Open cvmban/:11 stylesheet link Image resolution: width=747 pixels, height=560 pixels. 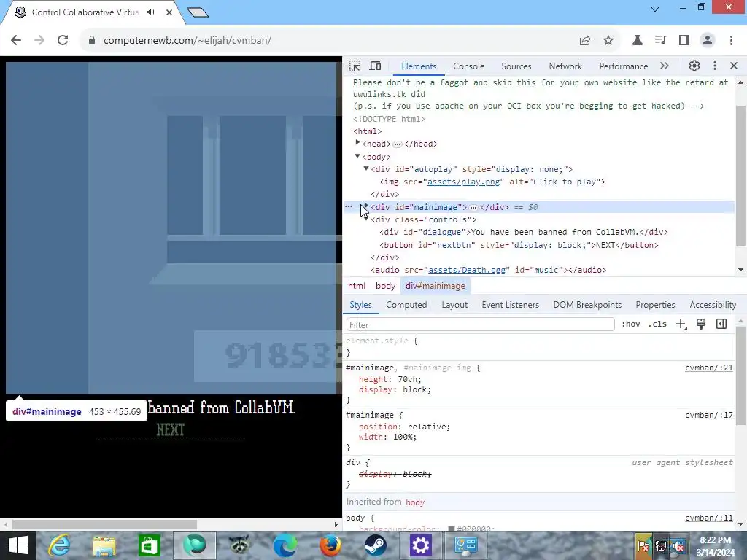click(x=709, y=518)
